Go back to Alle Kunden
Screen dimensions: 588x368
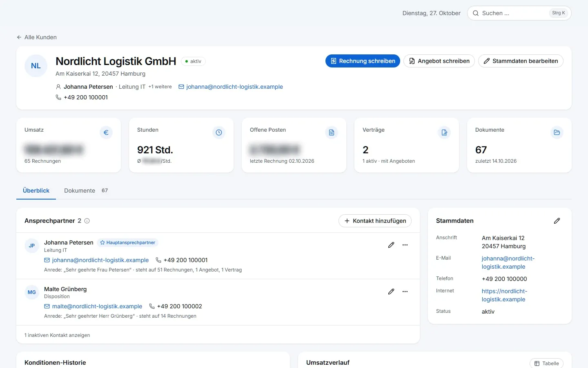[36, 37]
